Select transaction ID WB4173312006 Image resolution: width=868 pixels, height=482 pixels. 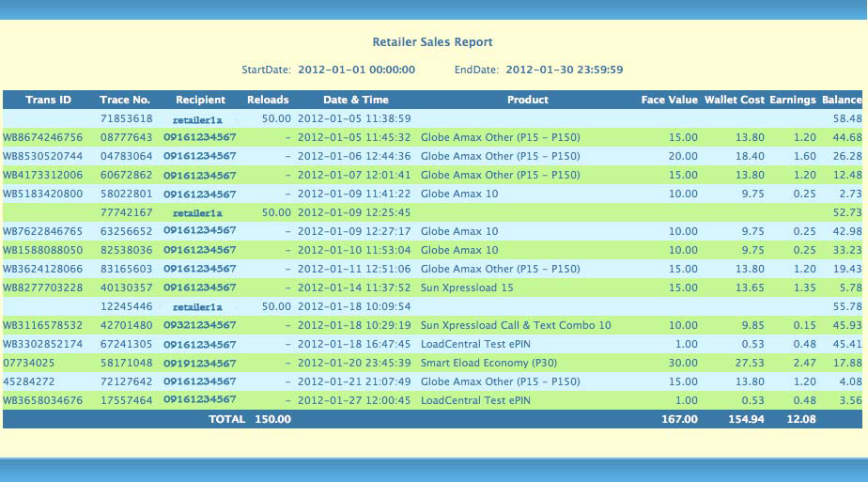pos(42,175)
